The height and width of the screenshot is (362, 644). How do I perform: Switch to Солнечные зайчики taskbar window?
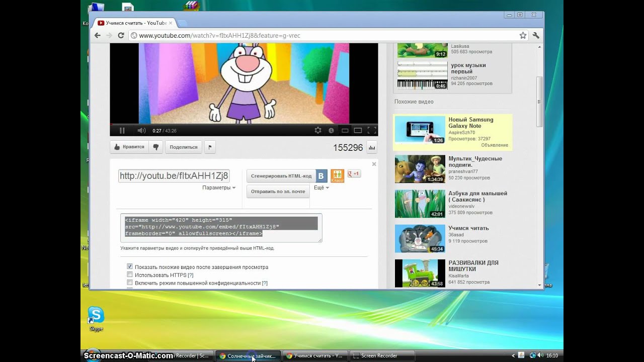pos(249,356)
